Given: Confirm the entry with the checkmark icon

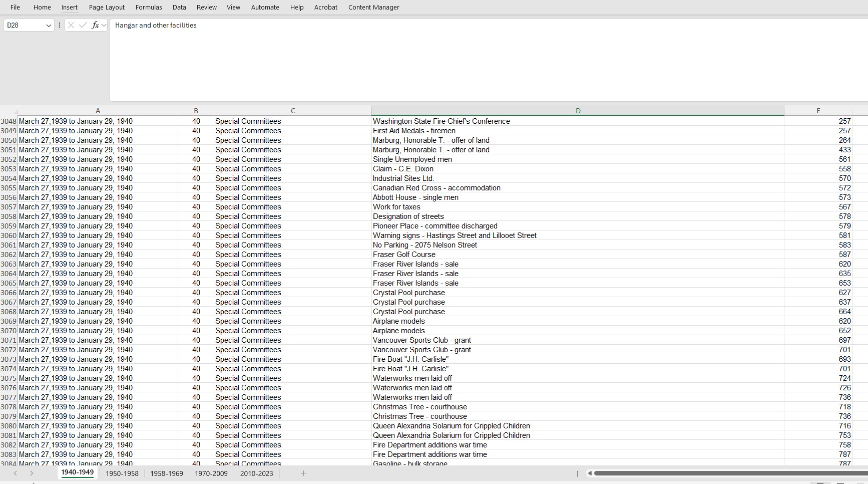Looking at the screenshot, I should pyautogui.click(x=83, y=25).
